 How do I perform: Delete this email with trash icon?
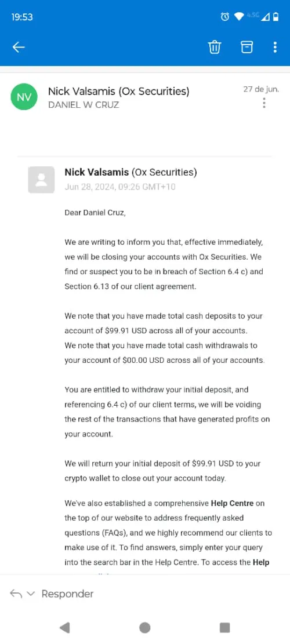pyautogui.click(x=215, y=48)
